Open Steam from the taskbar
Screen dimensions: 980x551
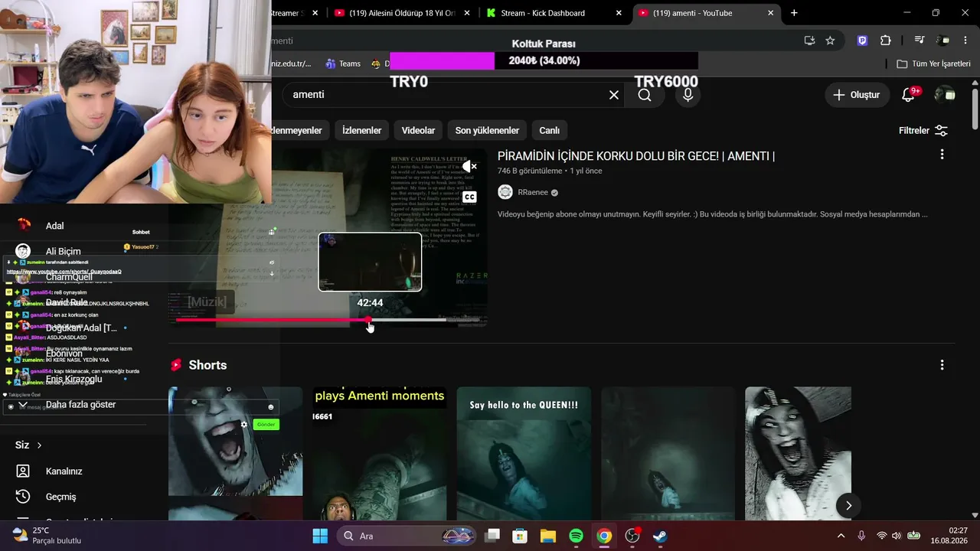660,536
